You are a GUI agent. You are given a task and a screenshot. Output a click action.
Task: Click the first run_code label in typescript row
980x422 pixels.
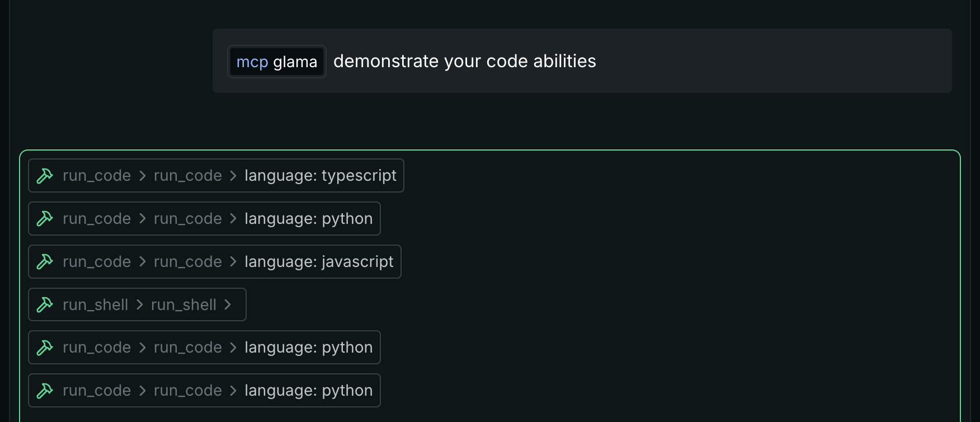click(97, 176)
